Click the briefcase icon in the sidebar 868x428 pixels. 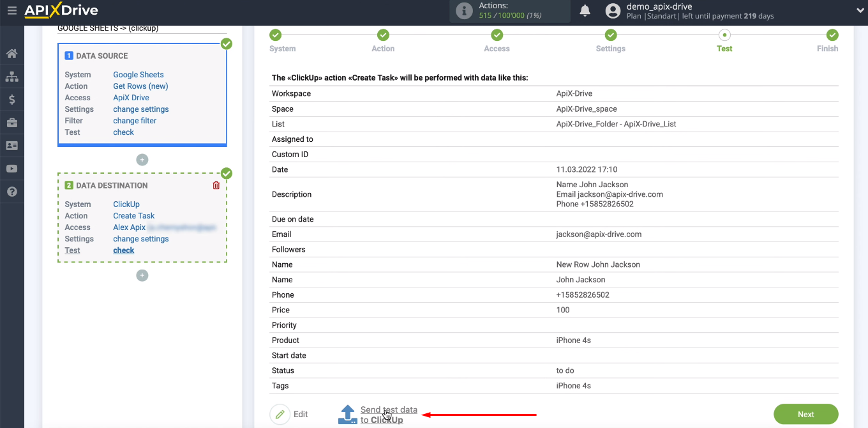13,122
